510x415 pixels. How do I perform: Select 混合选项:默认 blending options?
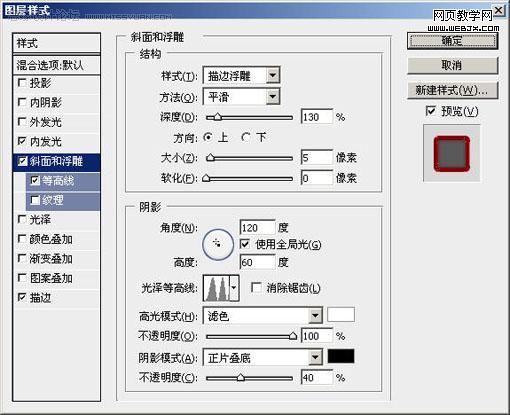[56, 65]
